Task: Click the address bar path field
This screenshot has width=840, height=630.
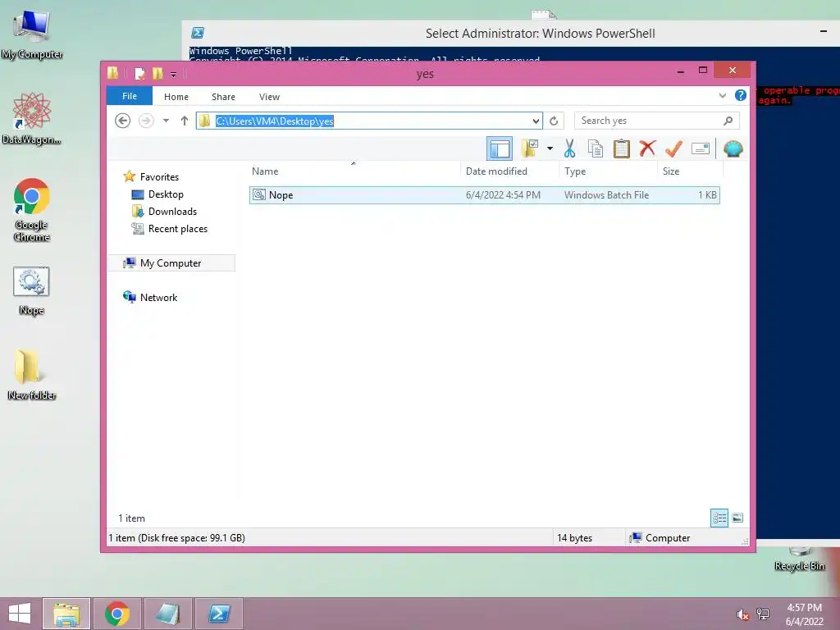Action: pos(369,121)
